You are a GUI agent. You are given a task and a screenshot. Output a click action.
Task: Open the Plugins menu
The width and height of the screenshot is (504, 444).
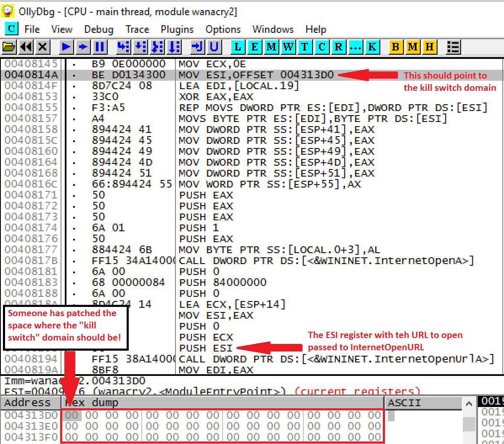(177, 29)
